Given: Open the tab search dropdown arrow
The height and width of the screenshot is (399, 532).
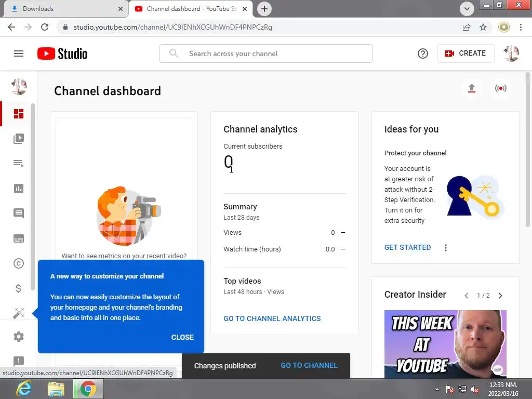Looking at the screenshot, I should pyautogui.click(x=467, y=9).
